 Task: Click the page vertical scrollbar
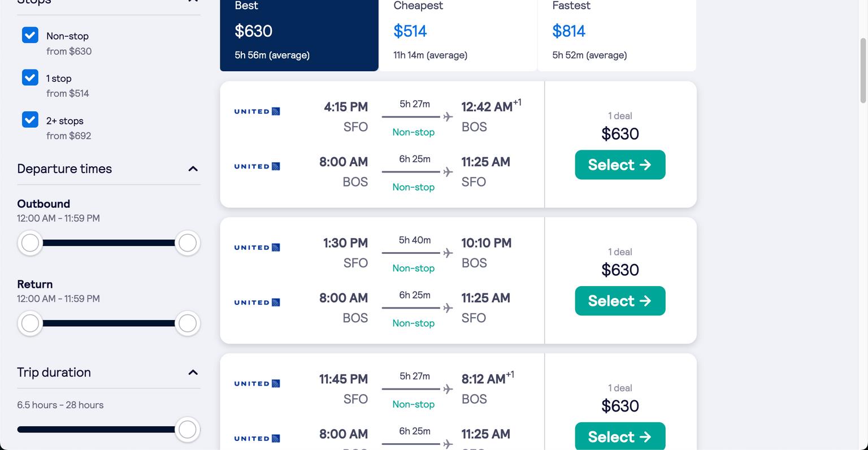click(x=863, y=71)
